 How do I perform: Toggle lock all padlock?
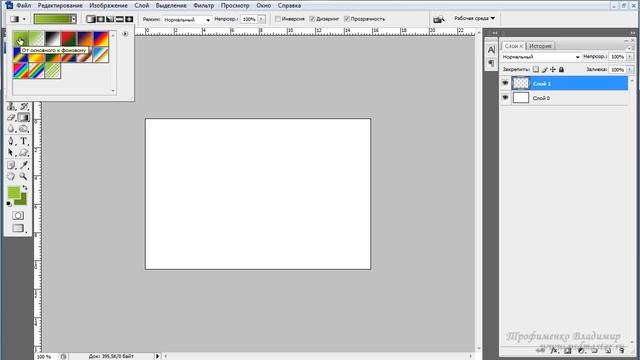tap(562, 69)
